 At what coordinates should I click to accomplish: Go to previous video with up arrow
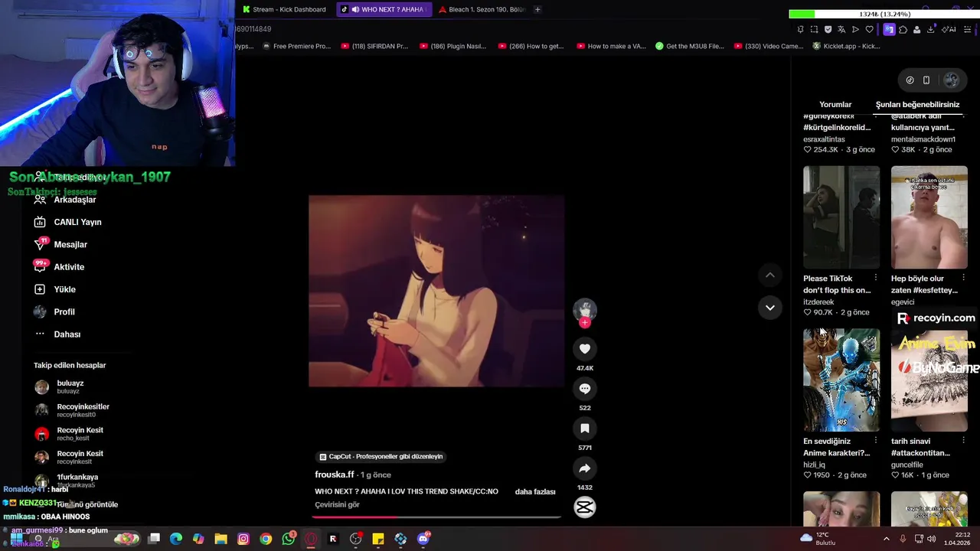coord(770,275)
